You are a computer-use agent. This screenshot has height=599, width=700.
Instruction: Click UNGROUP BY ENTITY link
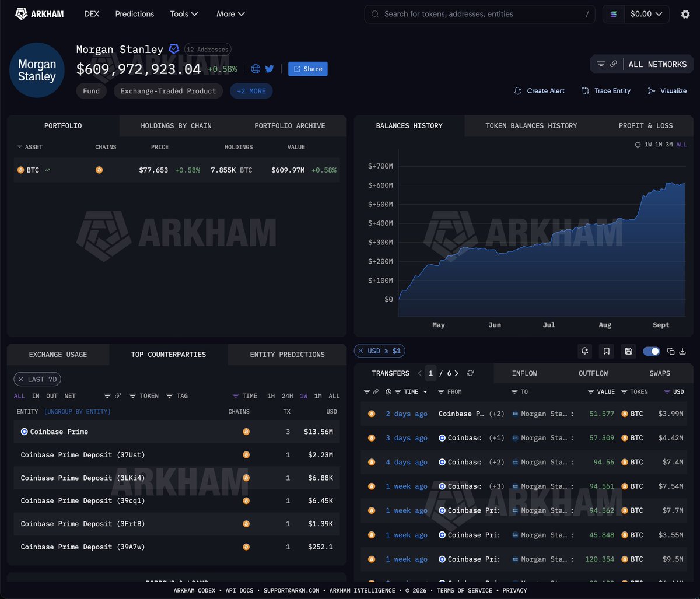point(77,412)
